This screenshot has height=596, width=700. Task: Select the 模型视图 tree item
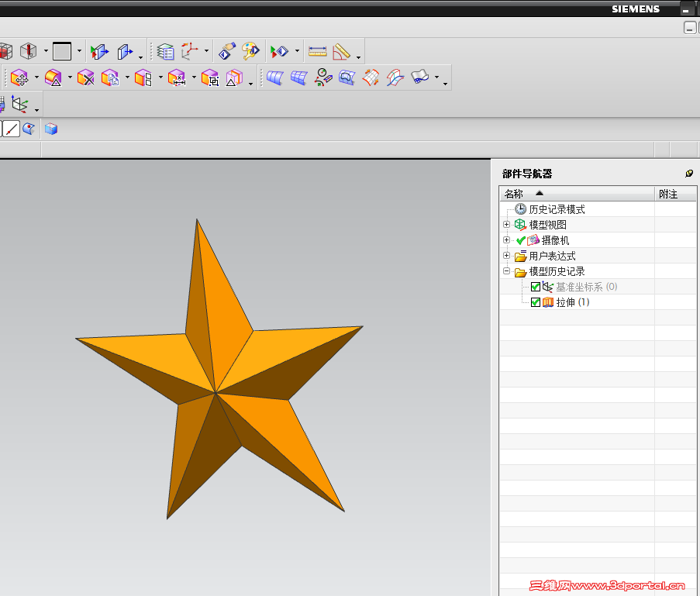pos(547,225)
